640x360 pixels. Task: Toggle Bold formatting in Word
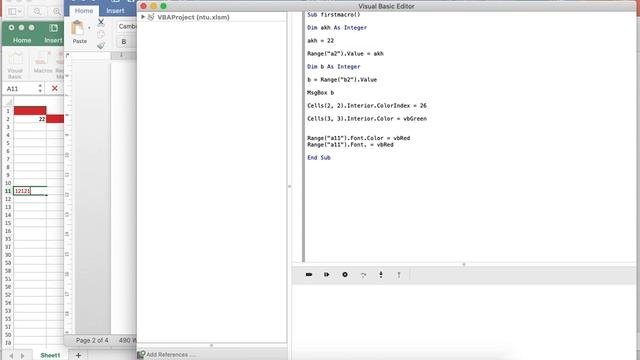[x=124, y=42]
